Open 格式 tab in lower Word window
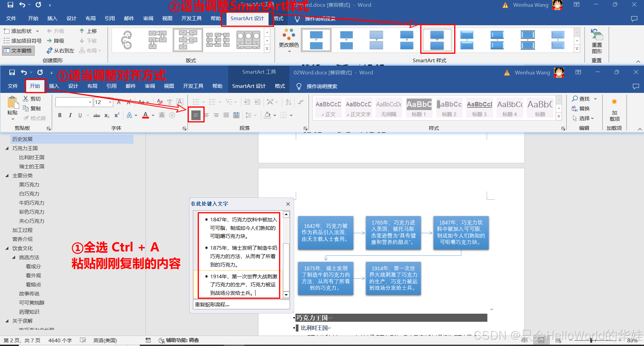This screenshot has height=346, width=644. pyautogui.click(x=280, y=86)
